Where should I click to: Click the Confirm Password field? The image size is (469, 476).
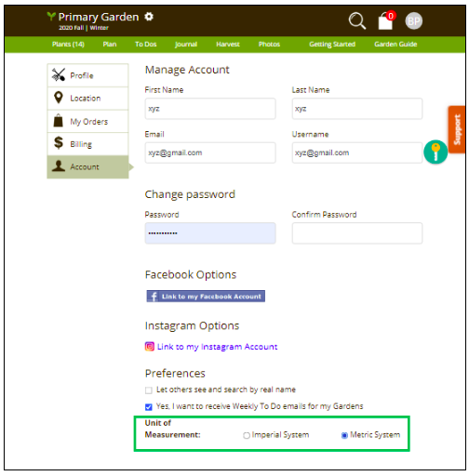(357, 233)
